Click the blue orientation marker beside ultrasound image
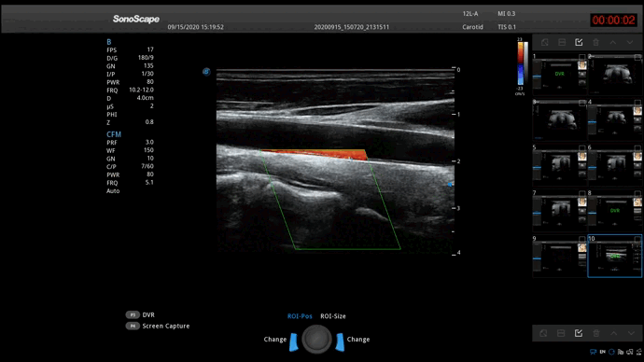Screen dimensions: 644x362 click(206, 72)
